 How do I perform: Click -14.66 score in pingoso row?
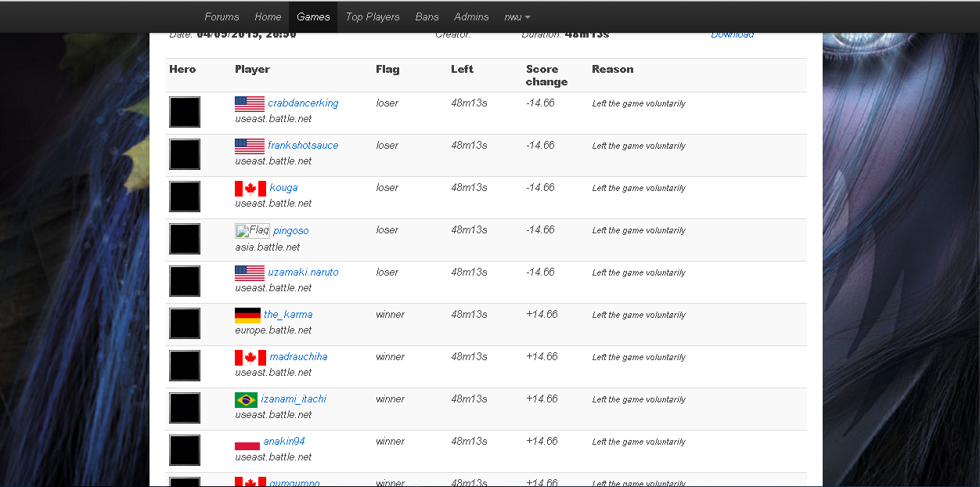tap(540, 230)
